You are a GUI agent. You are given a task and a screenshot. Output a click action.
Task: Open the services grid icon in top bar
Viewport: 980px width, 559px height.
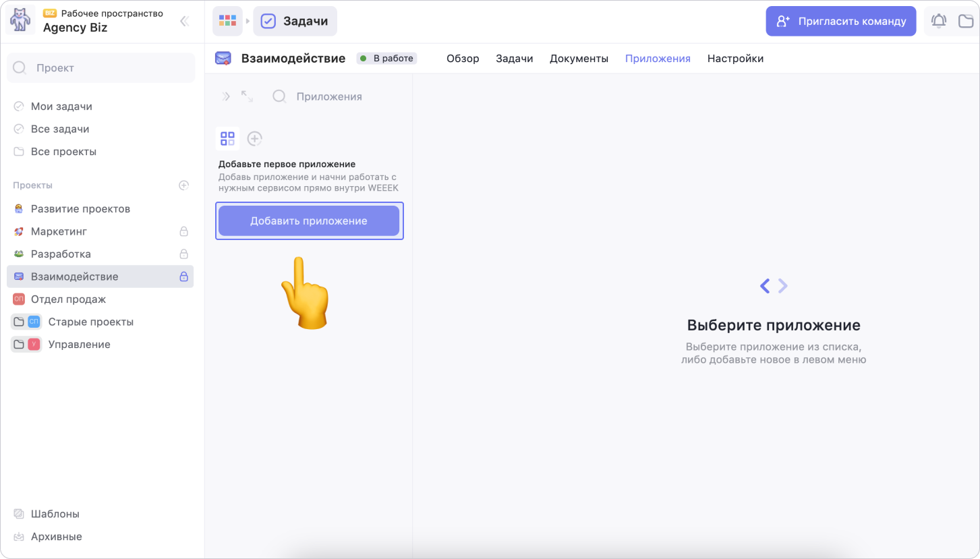pos(227,22)
